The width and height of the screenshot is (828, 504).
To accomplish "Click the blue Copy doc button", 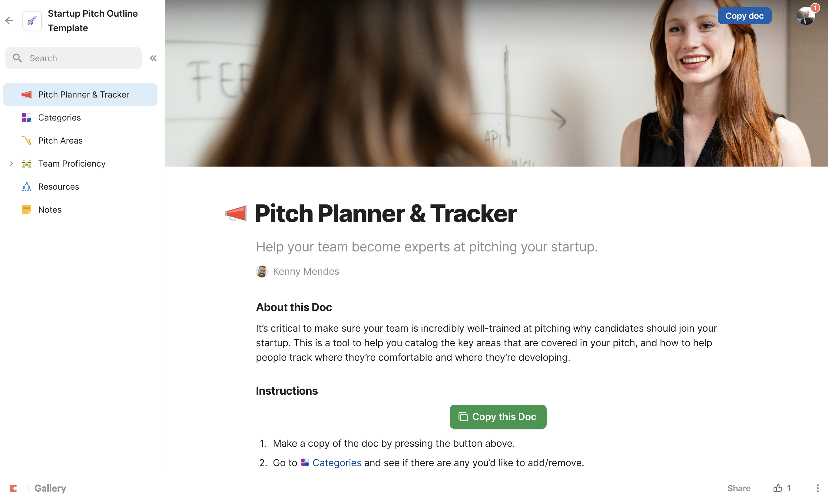I will coord(744,16).
